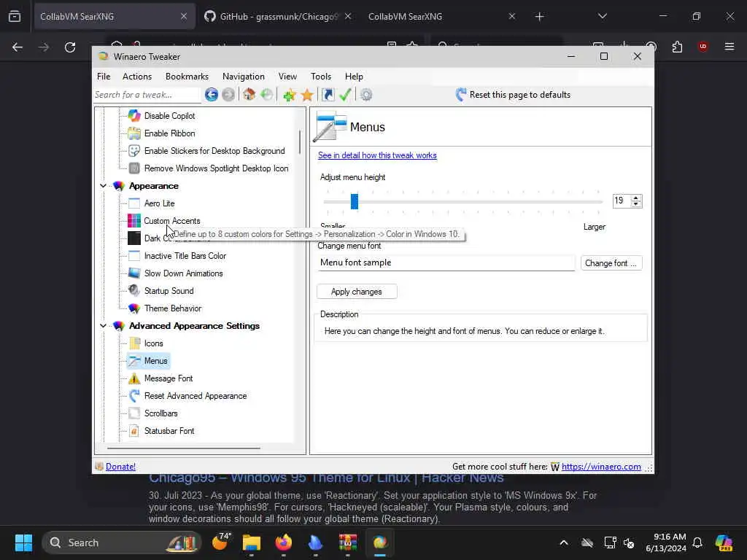Select the Aero Lite item
The image size is (747, 560).
click(160, 203)
